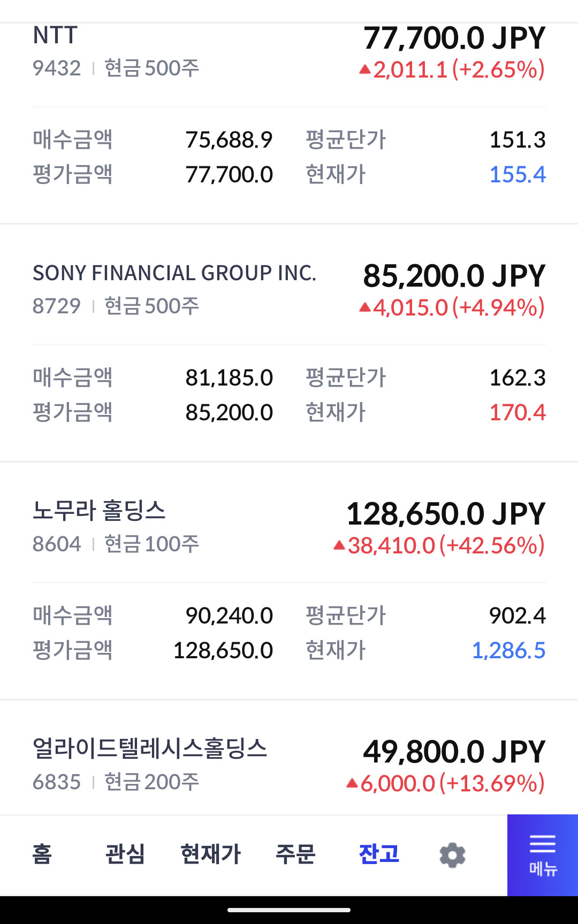578x924 pixels.
Task: Tap NTT current price 155.4
Action: 517,175
